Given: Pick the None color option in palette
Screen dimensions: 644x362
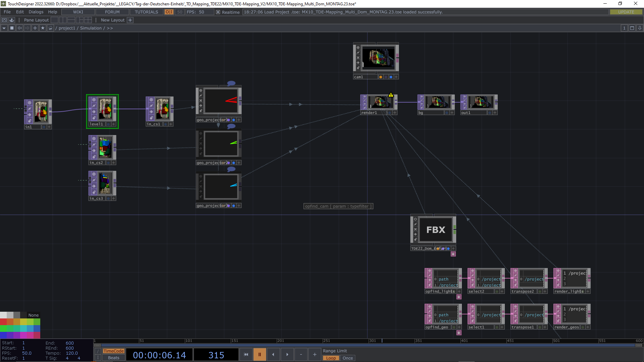Looking at the screenshot, I should click(34, 315).
